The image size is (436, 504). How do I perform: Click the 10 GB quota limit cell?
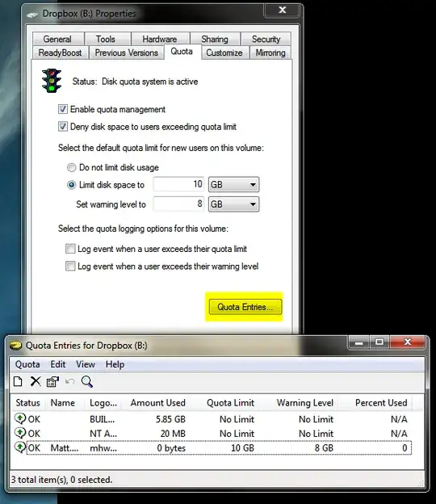point(242,448)
